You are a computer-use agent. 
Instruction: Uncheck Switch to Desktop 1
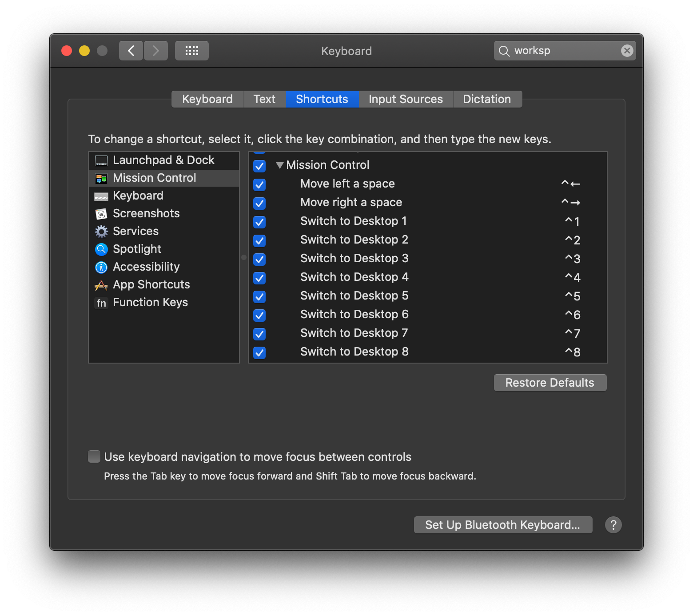(x=259, y=222)
